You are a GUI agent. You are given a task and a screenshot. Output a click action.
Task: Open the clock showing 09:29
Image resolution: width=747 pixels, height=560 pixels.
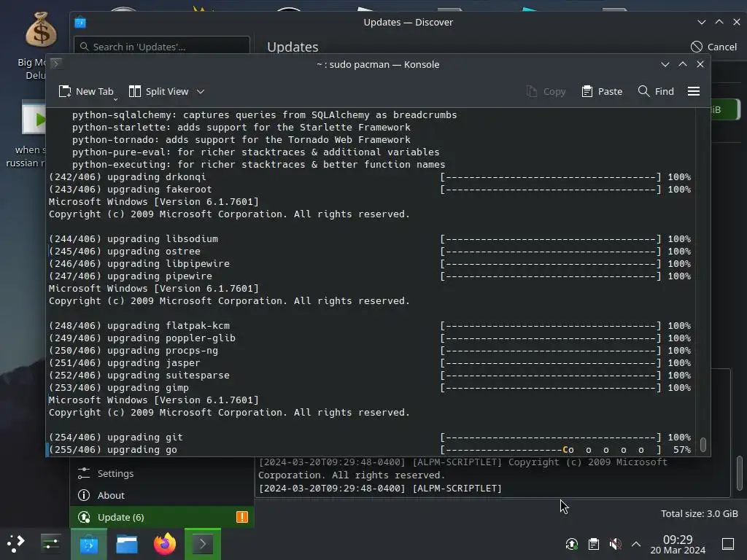(x=678, y=544)
